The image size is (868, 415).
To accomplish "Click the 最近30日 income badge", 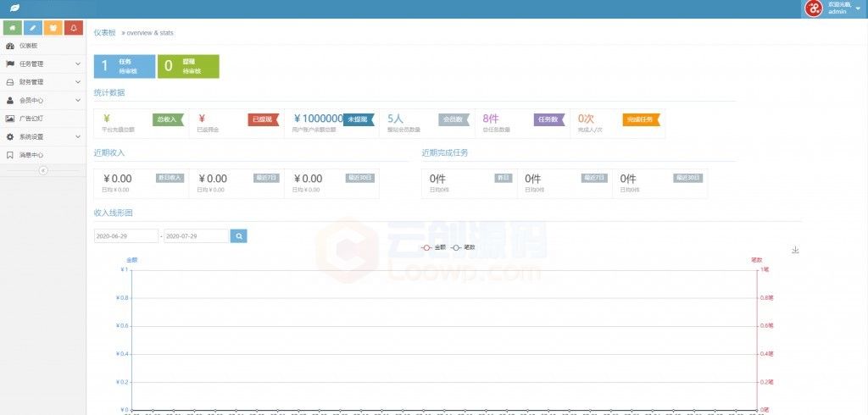I will pyautogui.click(x=360, y=178).
